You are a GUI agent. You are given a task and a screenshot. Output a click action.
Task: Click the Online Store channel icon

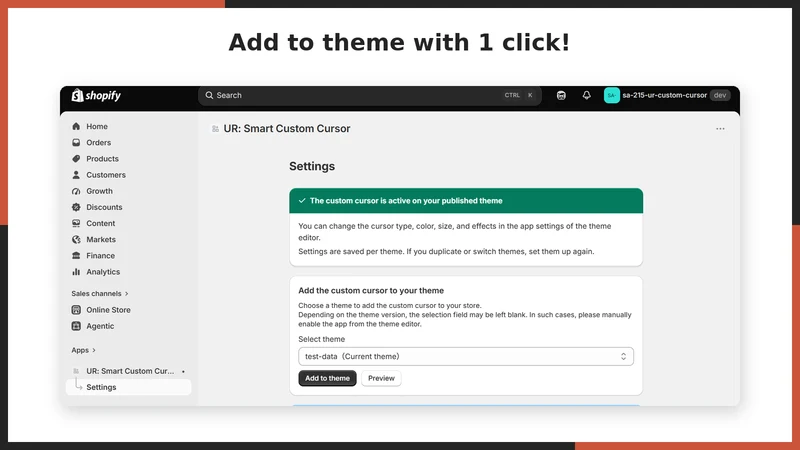coord(76,310)
